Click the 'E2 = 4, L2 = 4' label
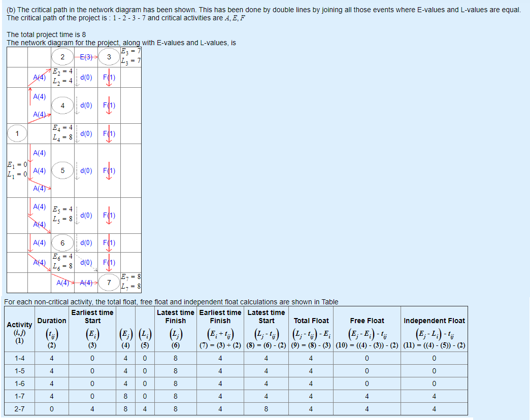This screenshot has height=420, width=530. coord(62,76)
